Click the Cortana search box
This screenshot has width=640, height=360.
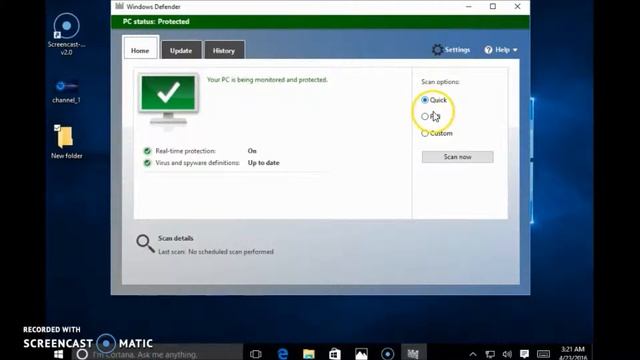(x=157, y=354)
